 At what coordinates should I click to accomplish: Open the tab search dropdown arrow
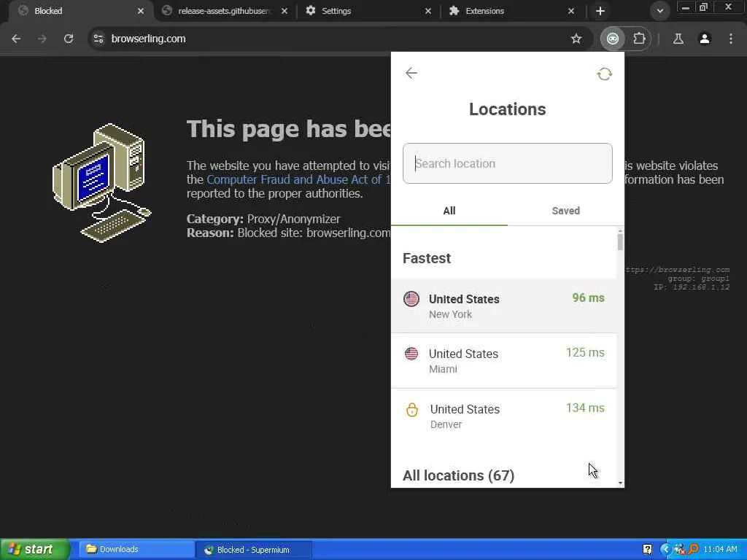click(x=659, y=11)
